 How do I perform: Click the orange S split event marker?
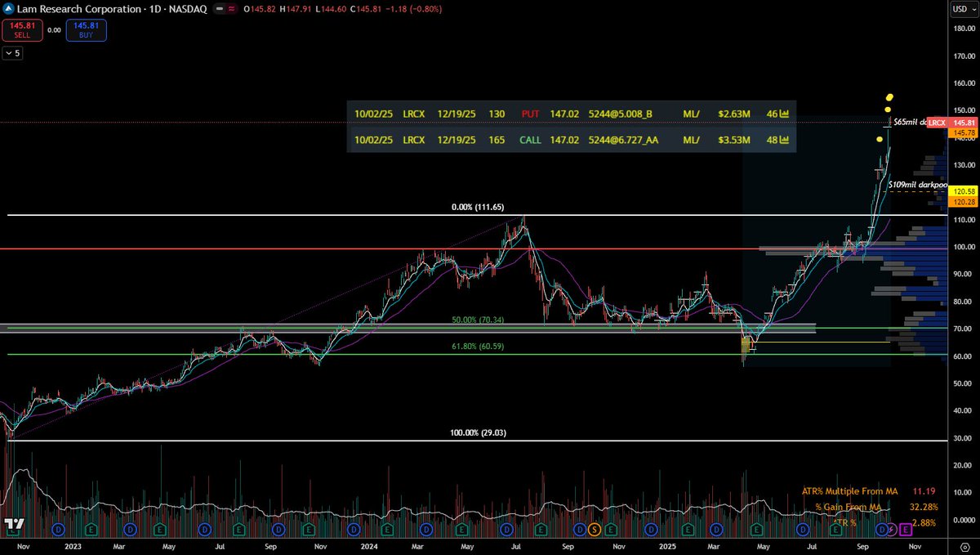pyautogui.click(x=595, y=529)
